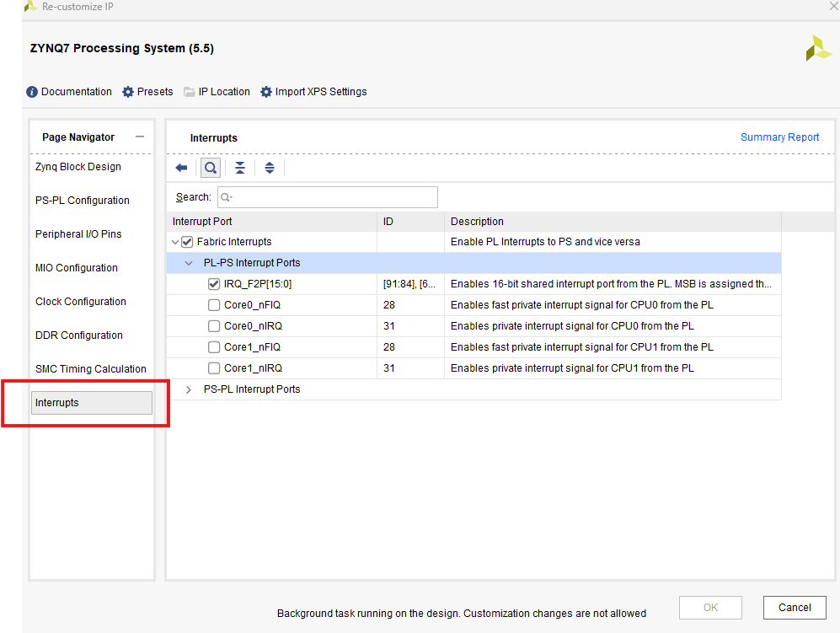
Task: Click the ZYNQ7 Processing System (5.5) title
Action: tap(122, 48)
